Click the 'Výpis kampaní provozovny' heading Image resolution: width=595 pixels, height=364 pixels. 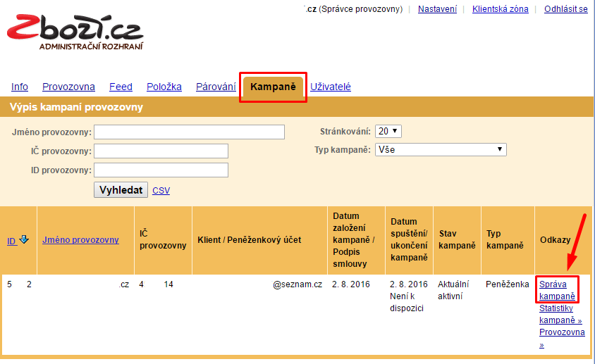[x=76, y=107]
